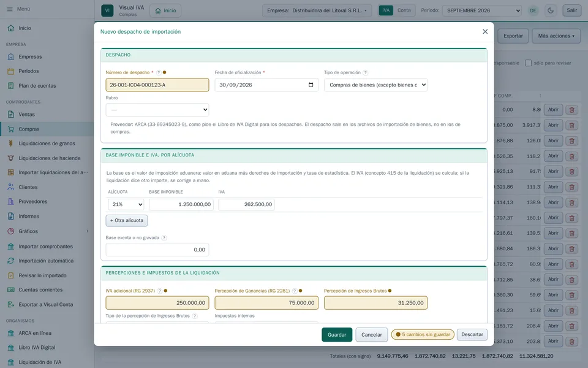Click the Importar comprobantes bank icon
Image resolution: width=588 pixels, height=368 pixels.
pos(11,247)
